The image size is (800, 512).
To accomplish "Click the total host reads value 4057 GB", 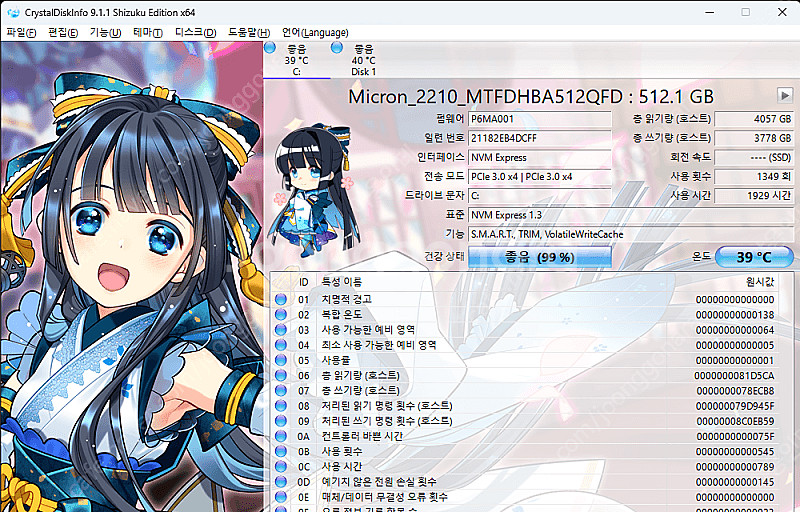I will [x=754, y=119].
